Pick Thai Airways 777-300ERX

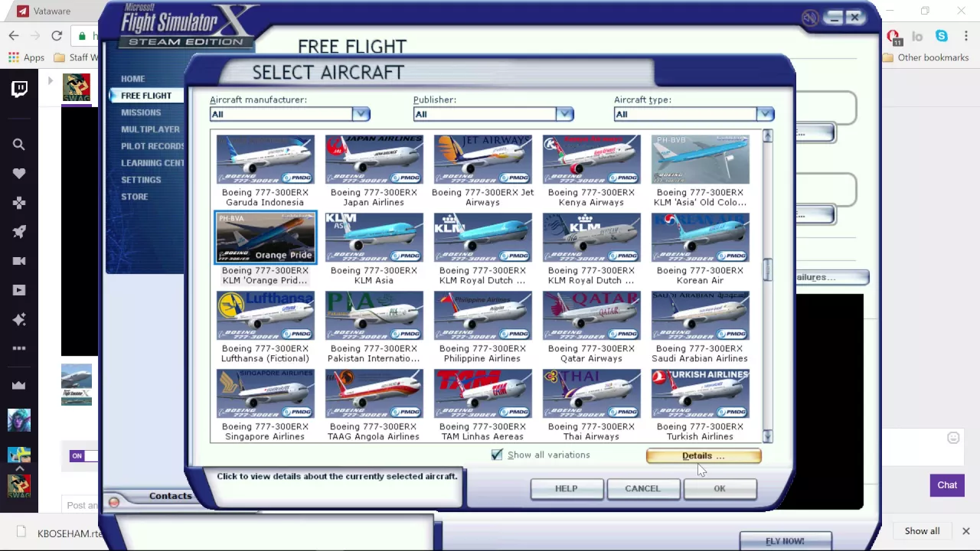[591, 394]
